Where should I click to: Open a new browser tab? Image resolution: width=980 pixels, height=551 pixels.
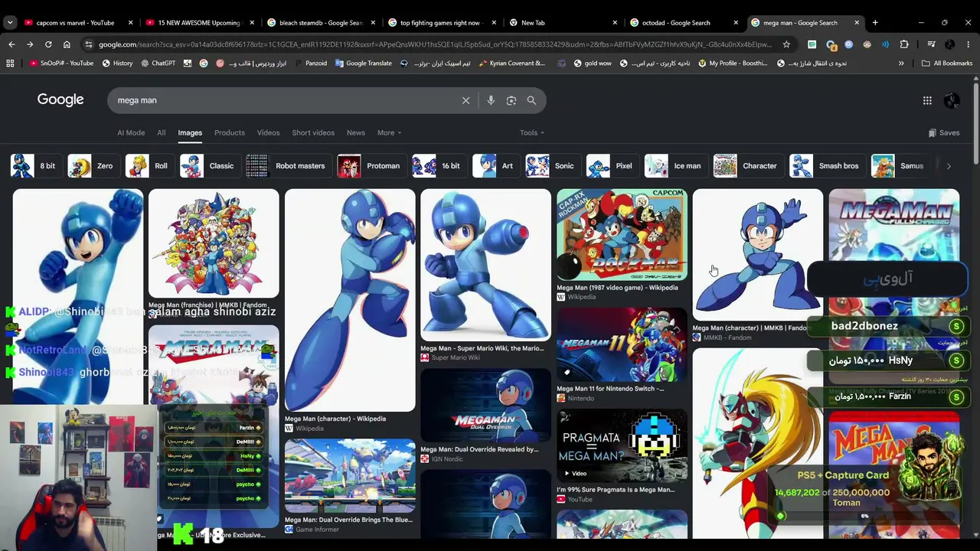pos(875,23)
